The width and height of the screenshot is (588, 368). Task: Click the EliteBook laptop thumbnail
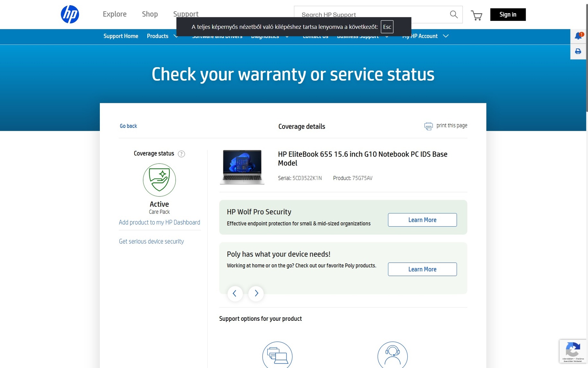pyautogui.click(x=242, y=167)
